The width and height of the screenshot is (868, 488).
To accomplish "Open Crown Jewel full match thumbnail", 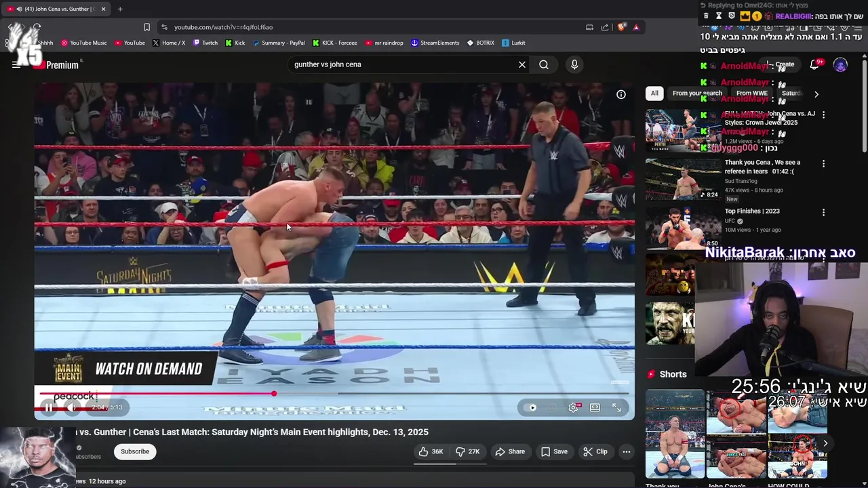I will 683,130.
